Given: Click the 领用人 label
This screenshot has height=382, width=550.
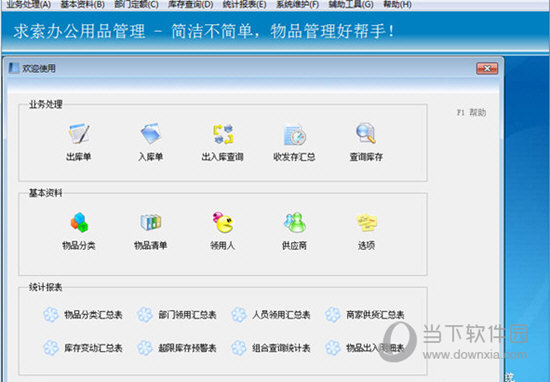Looking at the screenshot, I should coord(223,245).
